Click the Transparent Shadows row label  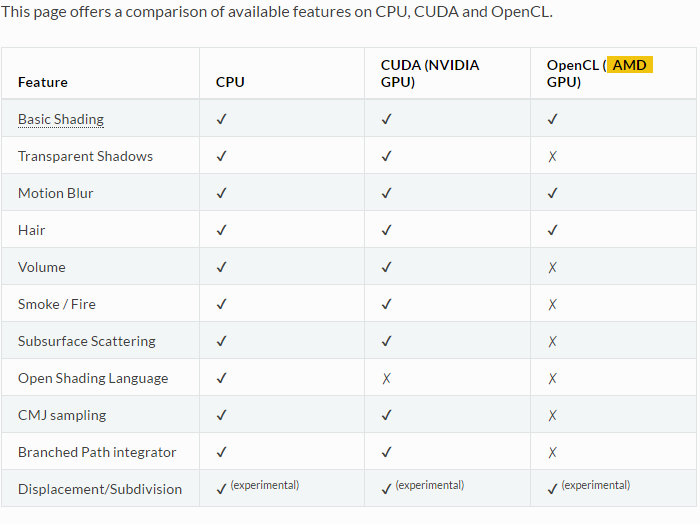[x=85, y=156]
